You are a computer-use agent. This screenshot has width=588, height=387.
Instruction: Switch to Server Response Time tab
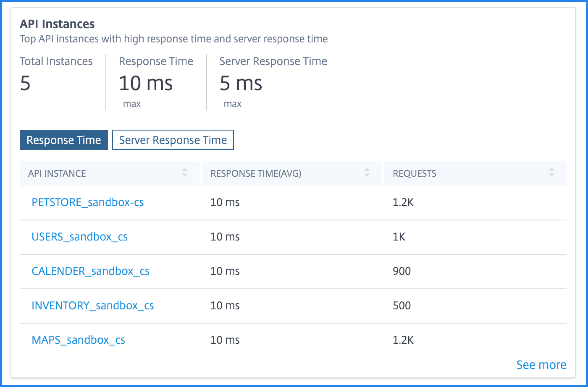[173, 140]
